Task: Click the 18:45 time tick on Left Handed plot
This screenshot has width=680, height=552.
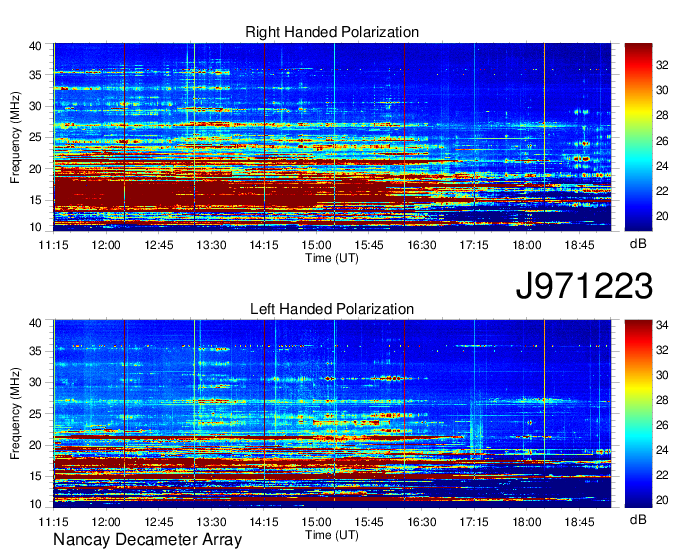Action: [579, 522]
